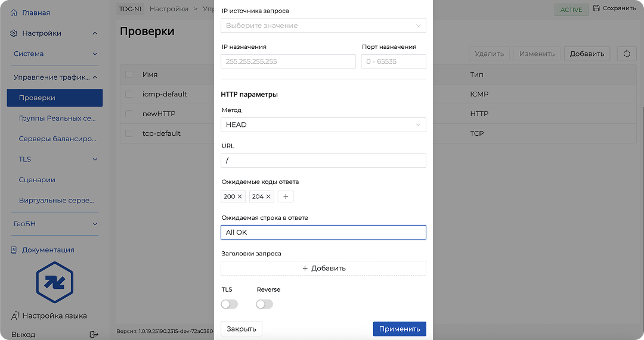Click the URL input field
644x340 pixels.
click(x=323, y=161)
